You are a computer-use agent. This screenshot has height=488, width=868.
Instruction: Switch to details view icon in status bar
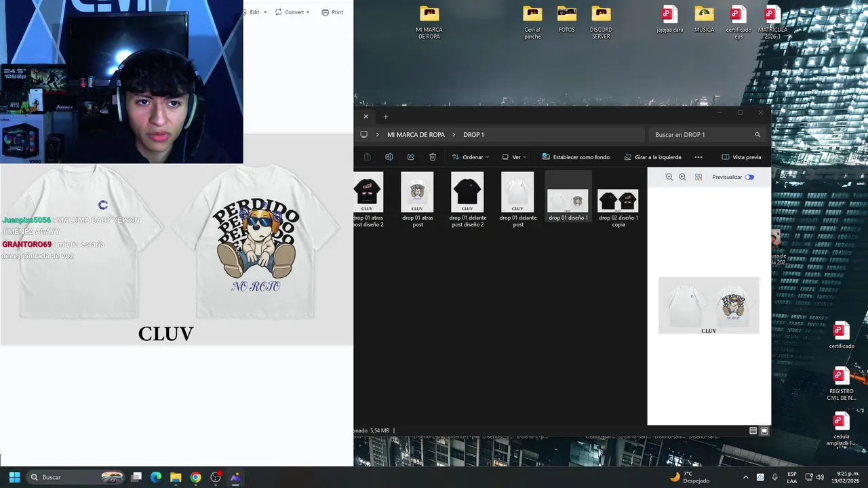click(x=753, y=430)
